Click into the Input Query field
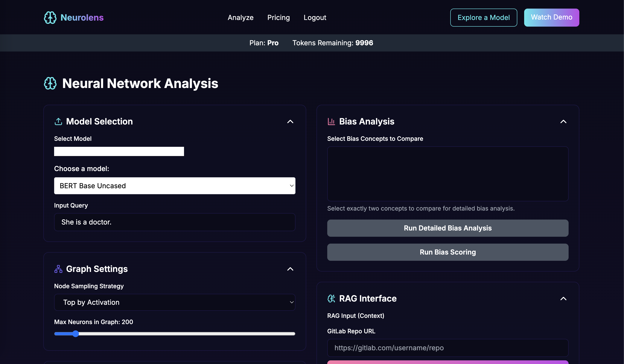 [175, 222]
